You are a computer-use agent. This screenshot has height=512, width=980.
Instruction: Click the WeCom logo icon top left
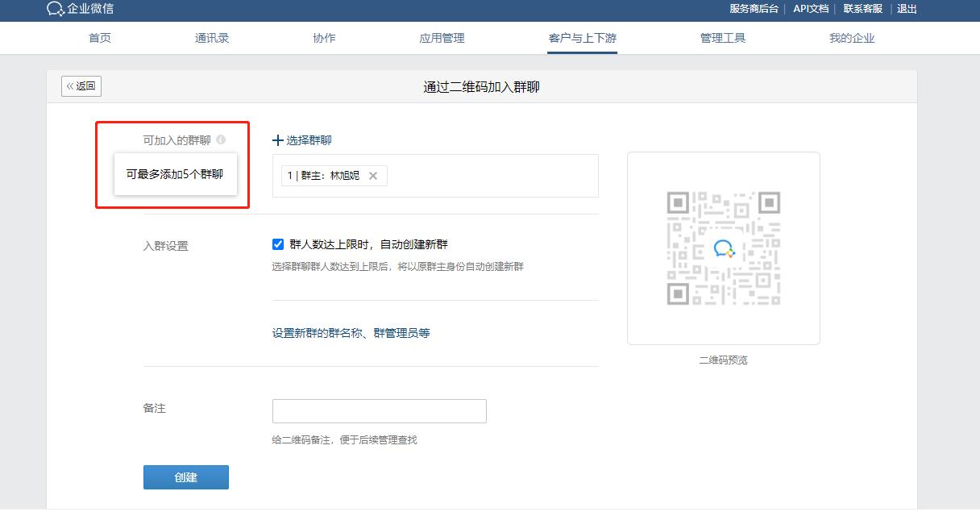coord(55,10)
